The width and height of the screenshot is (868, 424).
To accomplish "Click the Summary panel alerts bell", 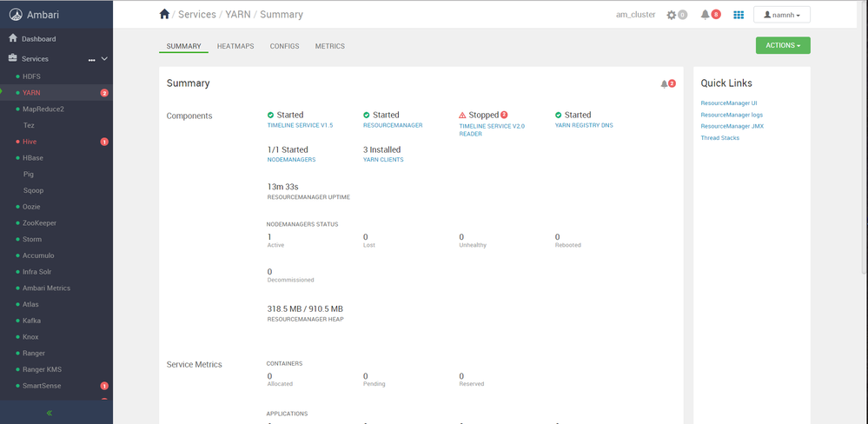I will pyautogui.click(x=664, y=84).
